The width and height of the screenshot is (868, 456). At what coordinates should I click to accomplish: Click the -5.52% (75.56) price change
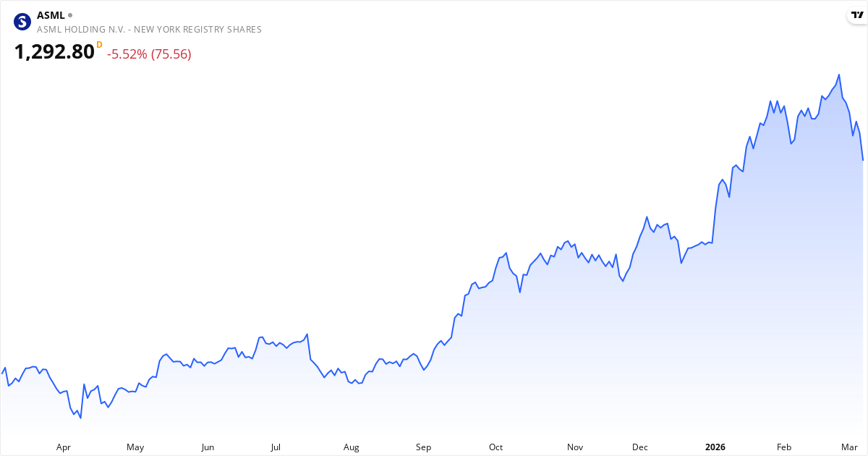[149, 54]
